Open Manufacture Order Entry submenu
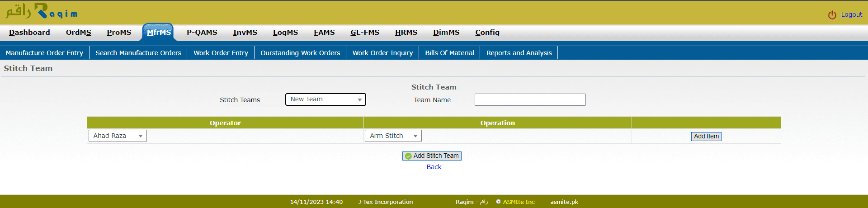The image size is (868, 208). (44, 53)
